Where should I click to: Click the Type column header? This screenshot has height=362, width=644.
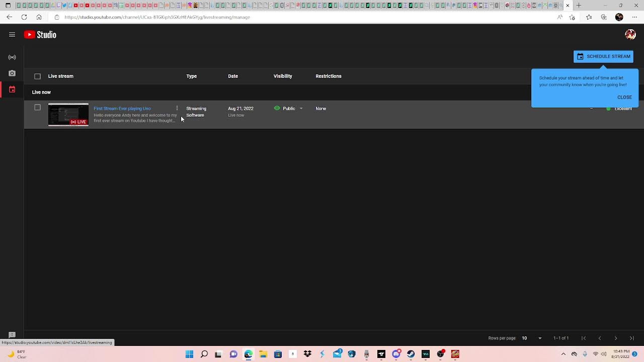coord(192,76)
